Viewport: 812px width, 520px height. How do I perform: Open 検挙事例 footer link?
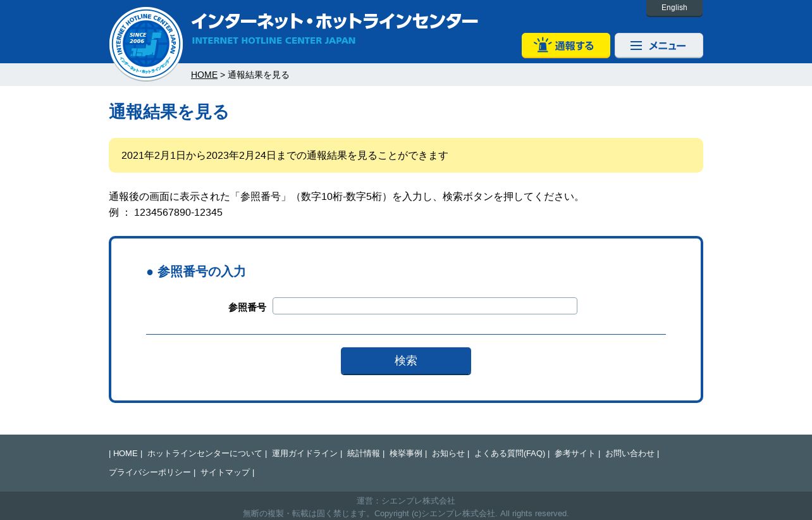[x=406, y=454]
